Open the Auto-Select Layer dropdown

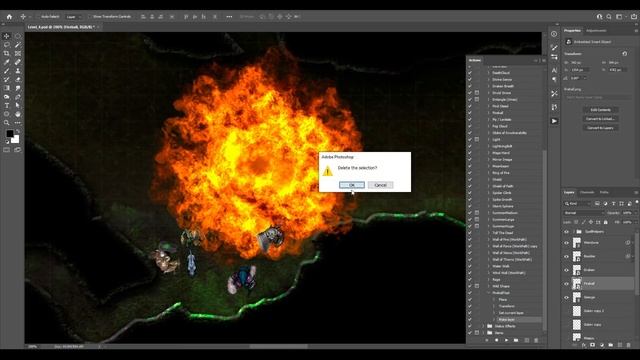(x=73, y=17)
